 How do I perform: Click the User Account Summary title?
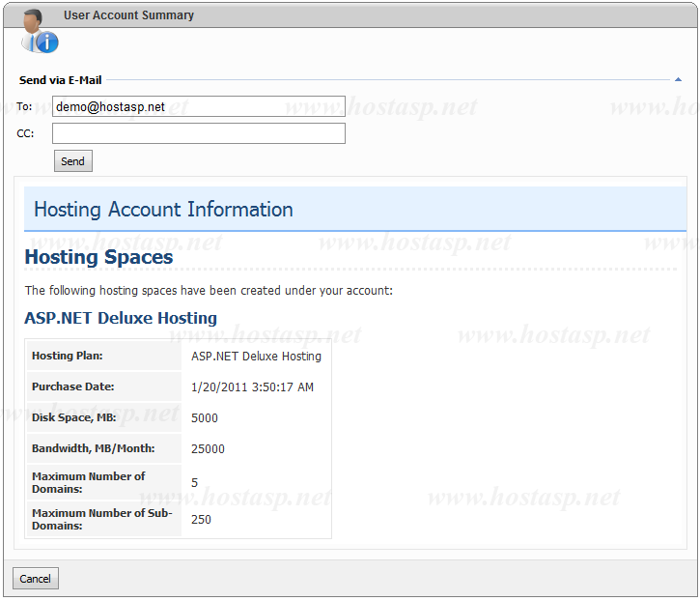[x=128, y=15]
